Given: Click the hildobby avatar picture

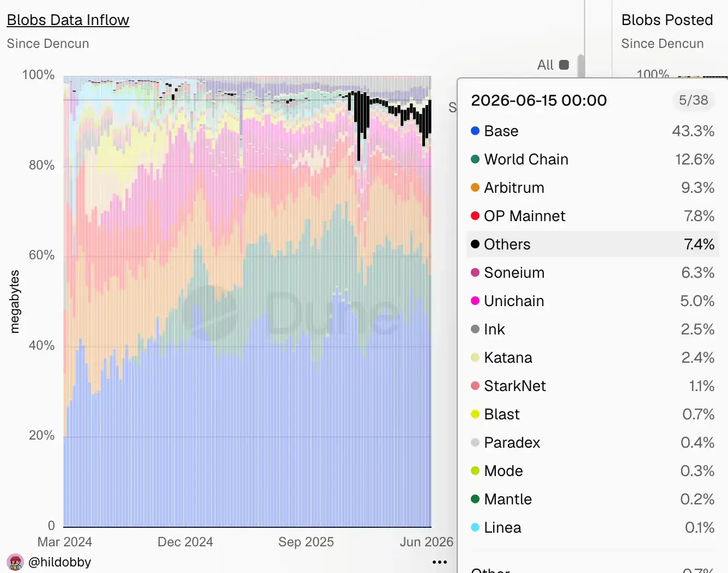Looking at the screenshot, I should [x=15, y=562].
